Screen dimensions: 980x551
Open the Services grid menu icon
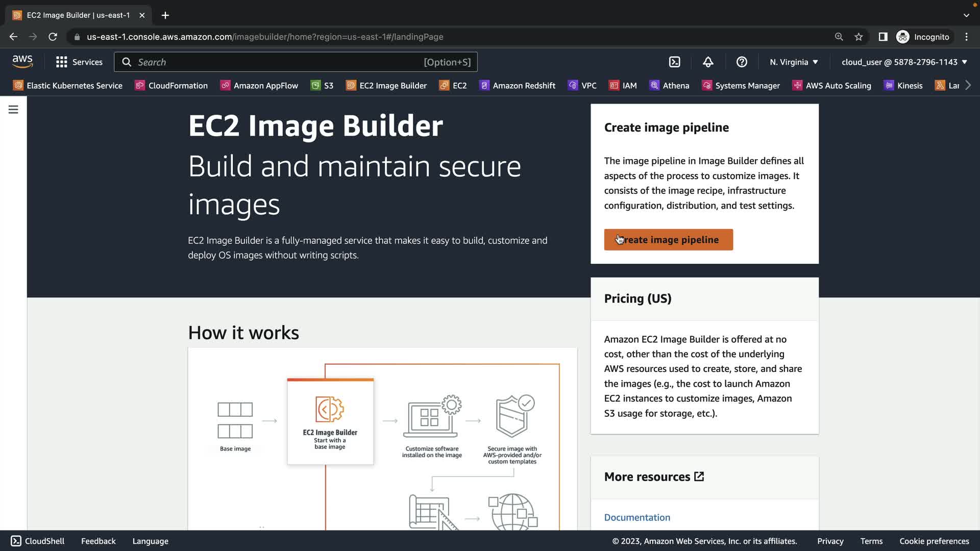pos(62,62)
